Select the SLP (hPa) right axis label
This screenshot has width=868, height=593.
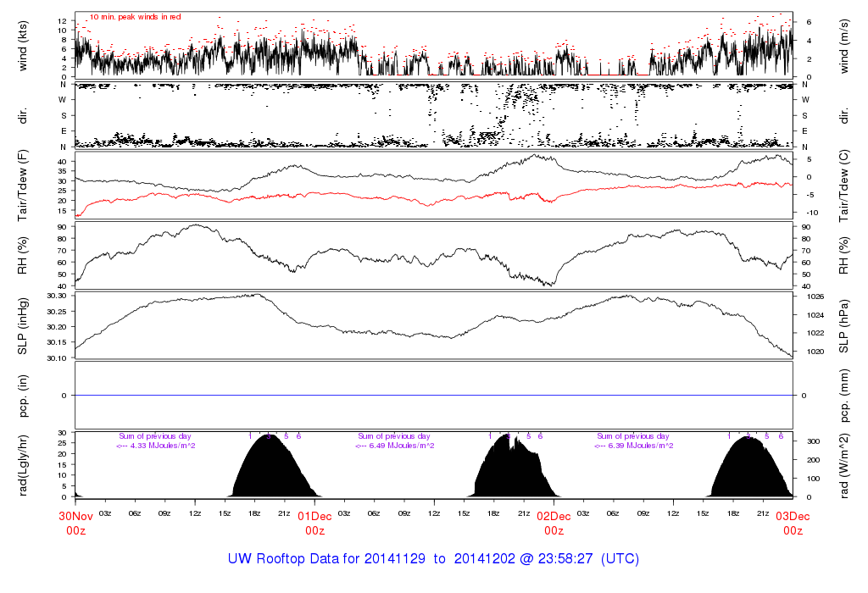pyautogui.click(x=845, y=325)
